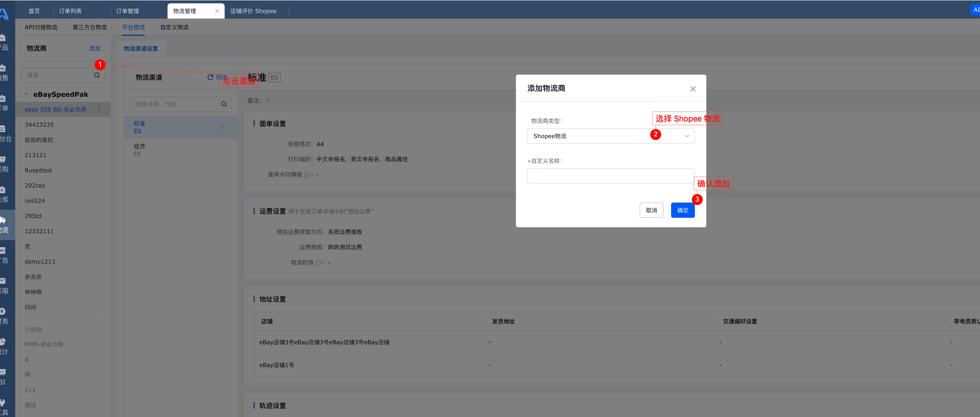Select the selected provider ebay DIS BS-非必勿用
This screenshot has height=417, width=980.
coord(63,109)
